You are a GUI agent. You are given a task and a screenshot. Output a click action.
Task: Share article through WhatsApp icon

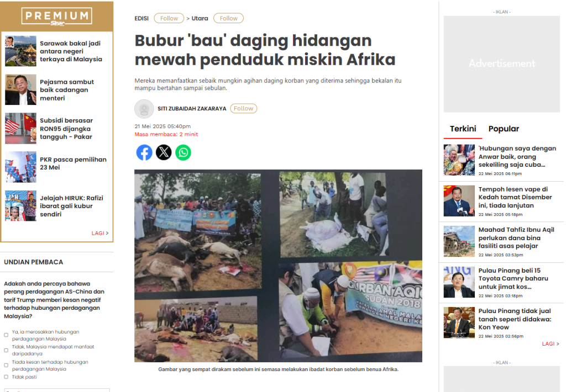183,152
